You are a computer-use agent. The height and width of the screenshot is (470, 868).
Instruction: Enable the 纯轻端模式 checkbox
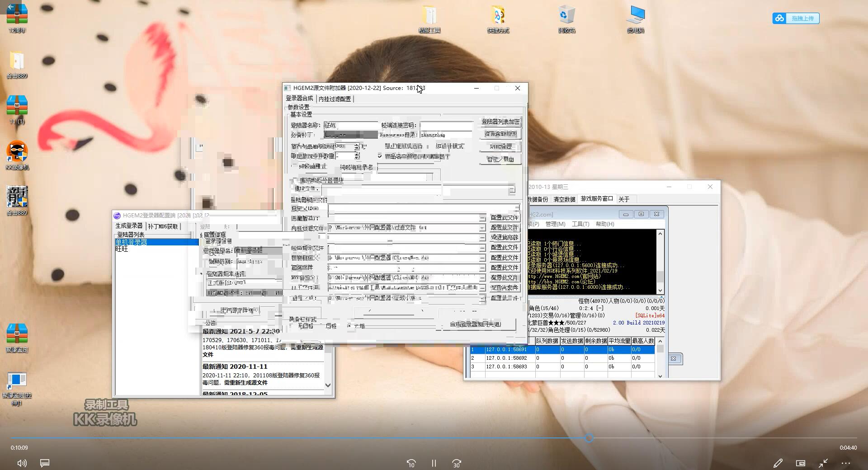[295, 166]
